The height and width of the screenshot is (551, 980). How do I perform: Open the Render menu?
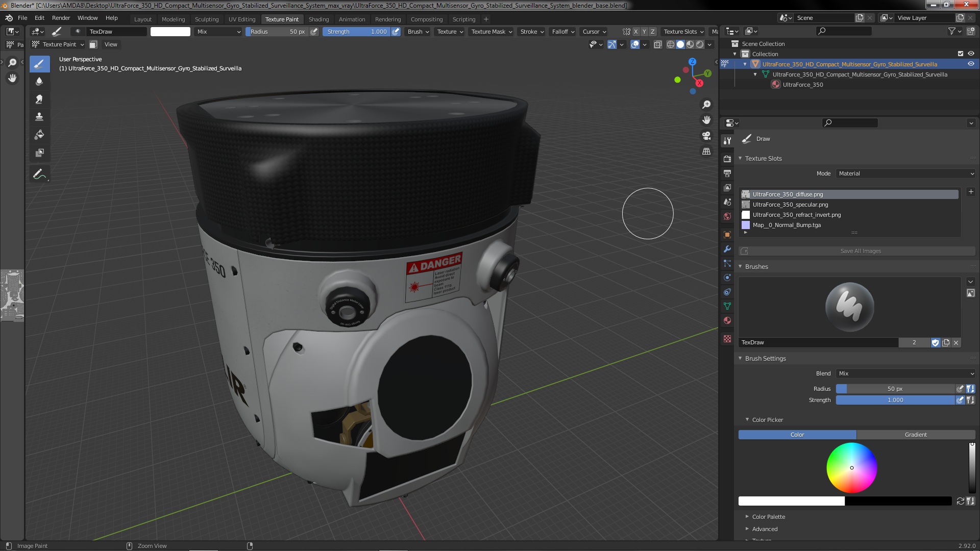61,18
